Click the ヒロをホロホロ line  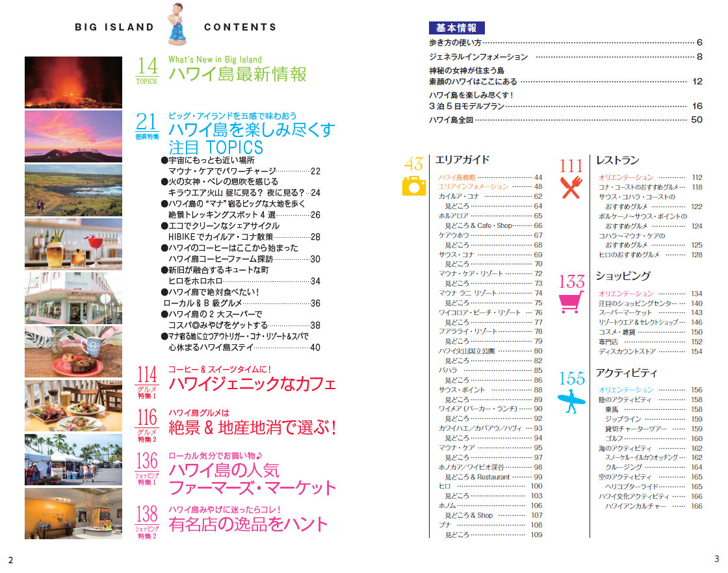244,281
